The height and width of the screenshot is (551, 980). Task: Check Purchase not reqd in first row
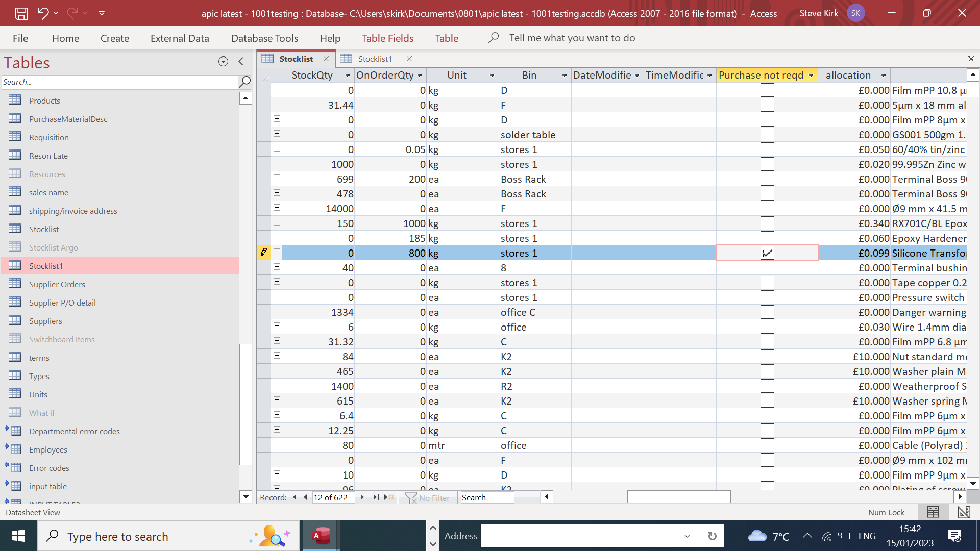[x=767, y=90]
